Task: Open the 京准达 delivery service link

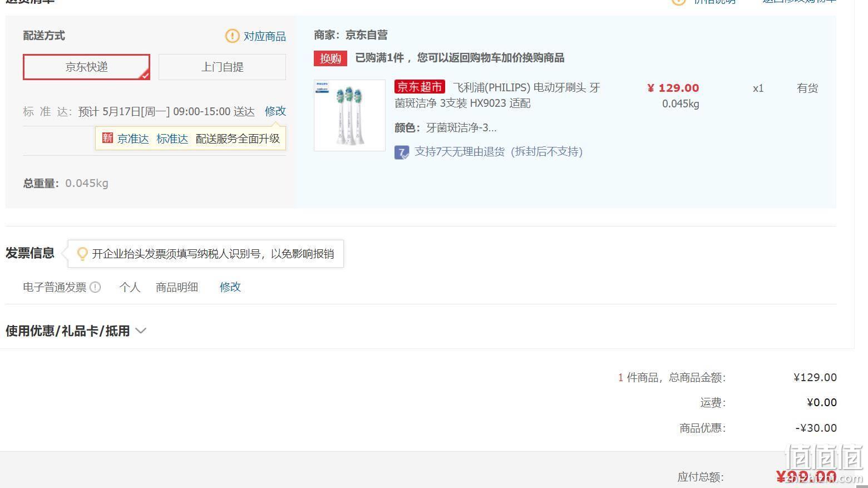Action: click(133, 139)
